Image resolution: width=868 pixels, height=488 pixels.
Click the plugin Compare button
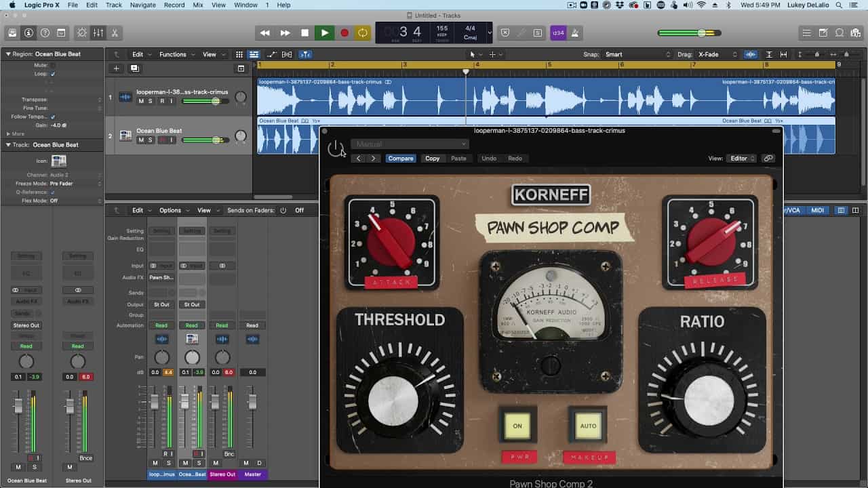400,159
